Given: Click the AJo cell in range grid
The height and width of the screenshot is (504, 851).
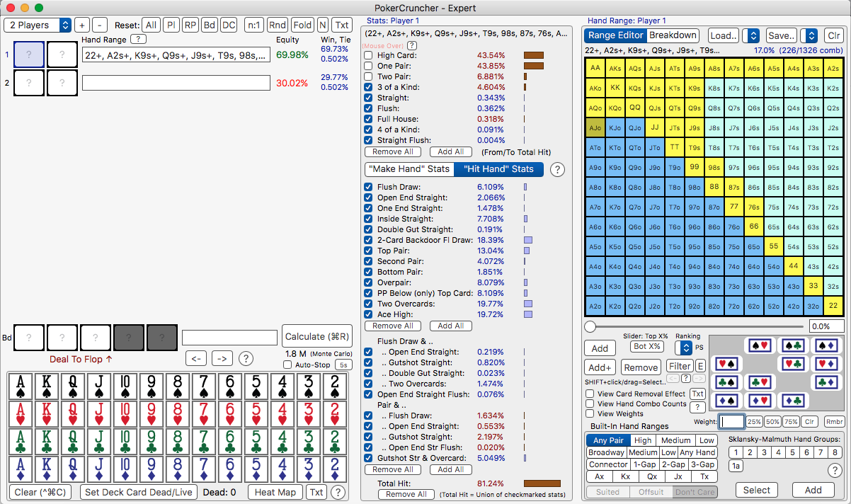Looking at the screenshot, I should point(595,128).
